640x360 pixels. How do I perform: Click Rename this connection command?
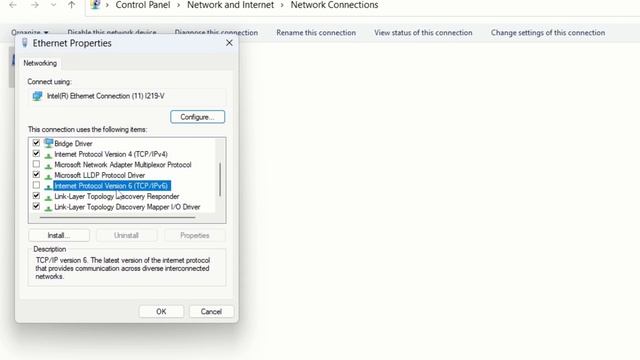(x=316, y=33)
